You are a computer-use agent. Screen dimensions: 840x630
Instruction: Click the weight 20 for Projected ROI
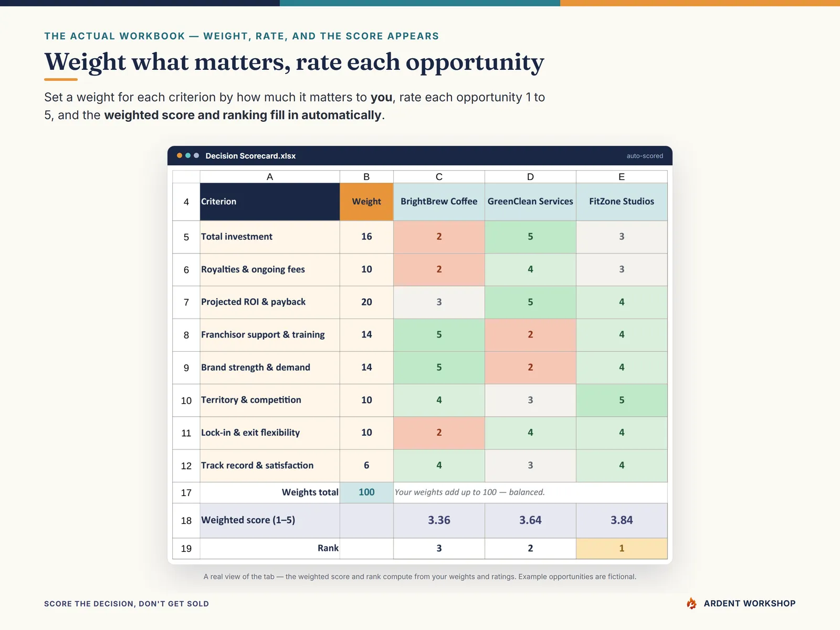pos(366,302)
